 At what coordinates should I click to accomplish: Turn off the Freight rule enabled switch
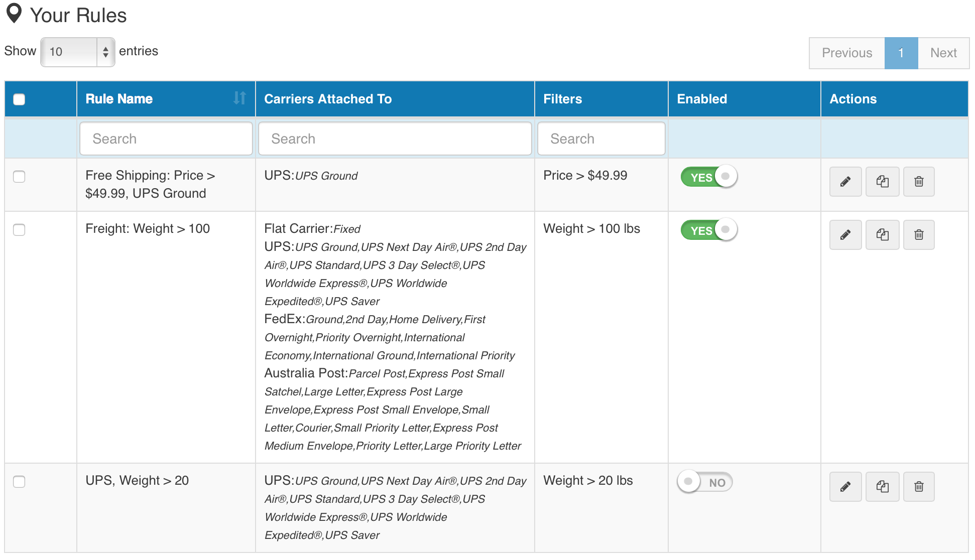tap(708, 230)
